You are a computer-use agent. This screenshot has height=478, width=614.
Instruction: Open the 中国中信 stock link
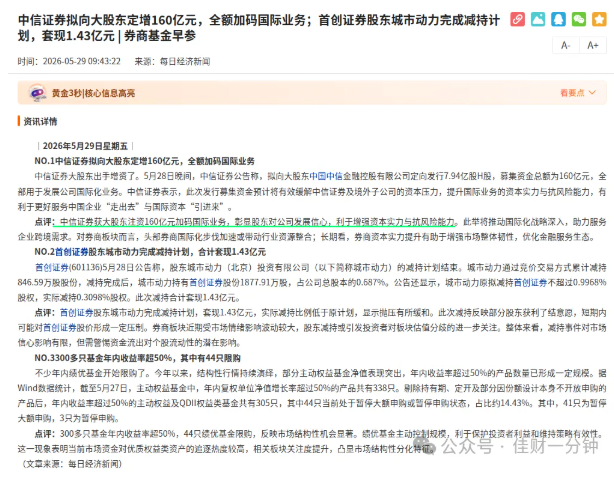(x=326, y=176)
